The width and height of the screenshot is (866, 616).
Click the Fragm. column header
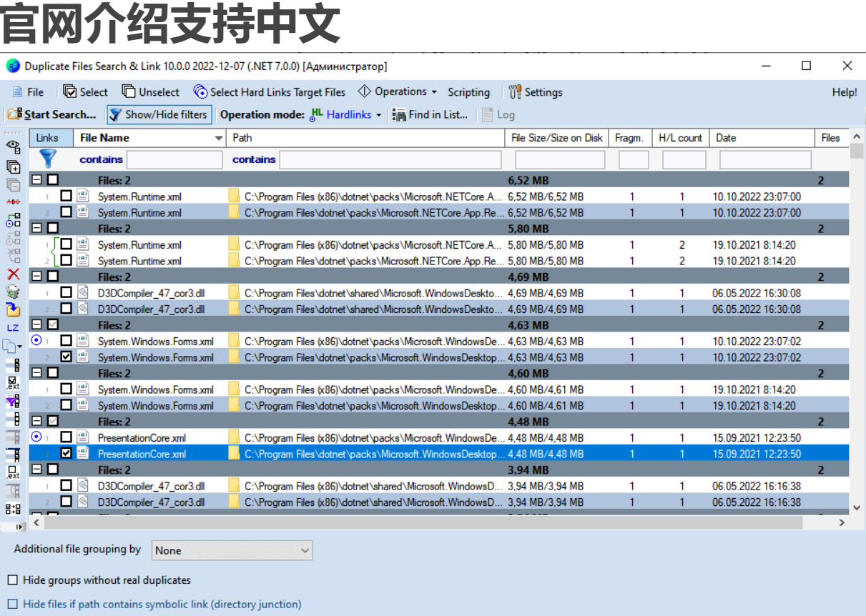point(631,138)
